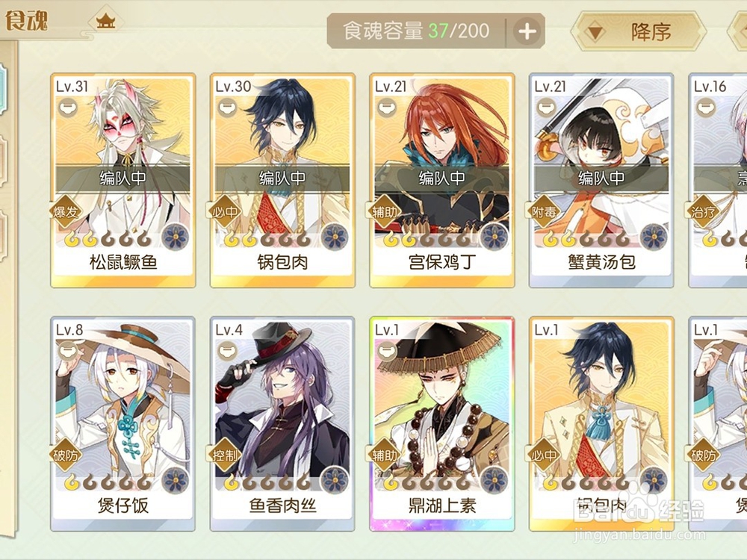The image size is (747, 560).
Task: Toggle the minus marker on 松鼠鳜鱼 card
Action: tap(68, 108)
